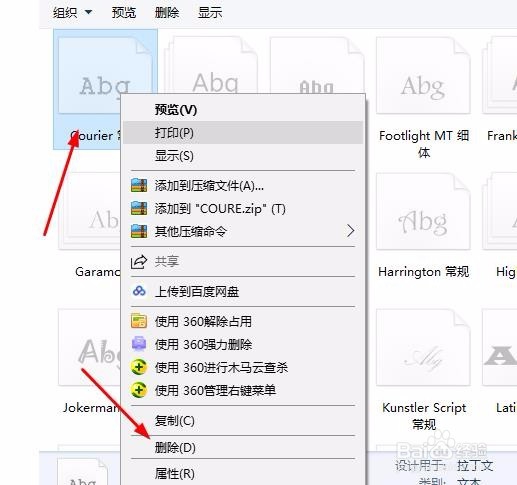This screenshot has width=517, height=485.
Task: Click the WinRAR icon beside 添加到压缩文件(A)
Action: pyautogui.click(x=139, y=185)
